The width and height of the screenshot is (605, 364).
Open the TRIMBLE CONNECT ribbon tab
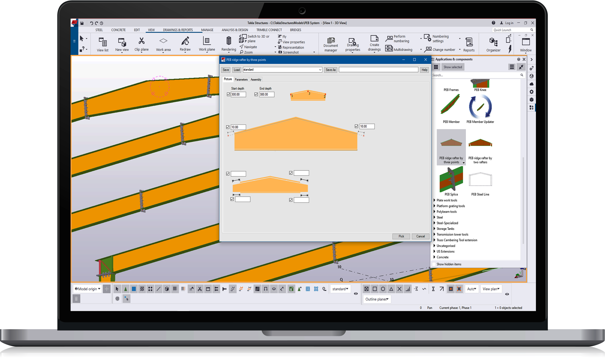269,30
